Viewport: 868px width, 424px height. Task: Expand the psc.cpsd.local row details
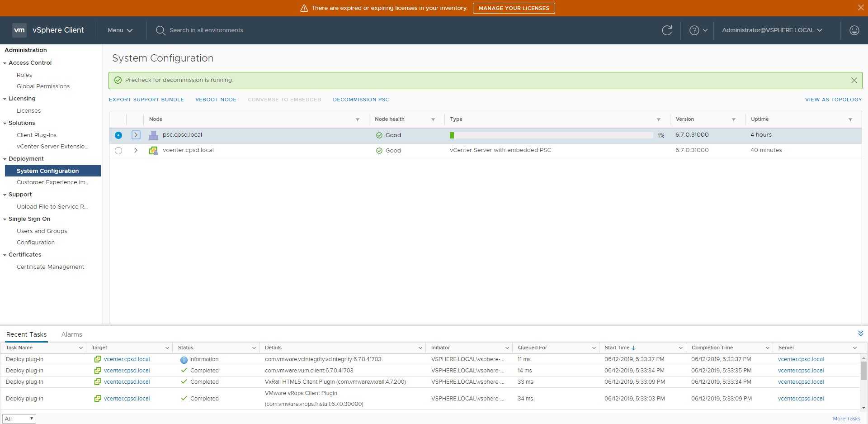[136, 135]
